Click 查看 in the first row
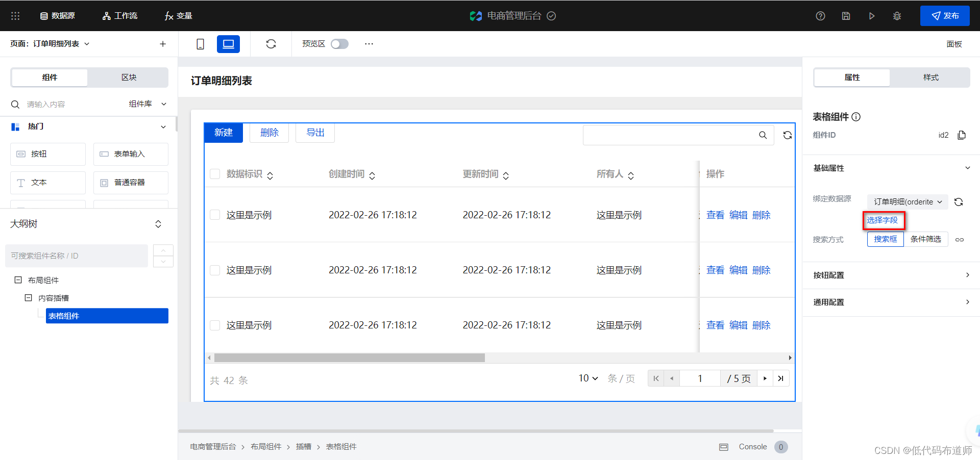 (715, 215)
